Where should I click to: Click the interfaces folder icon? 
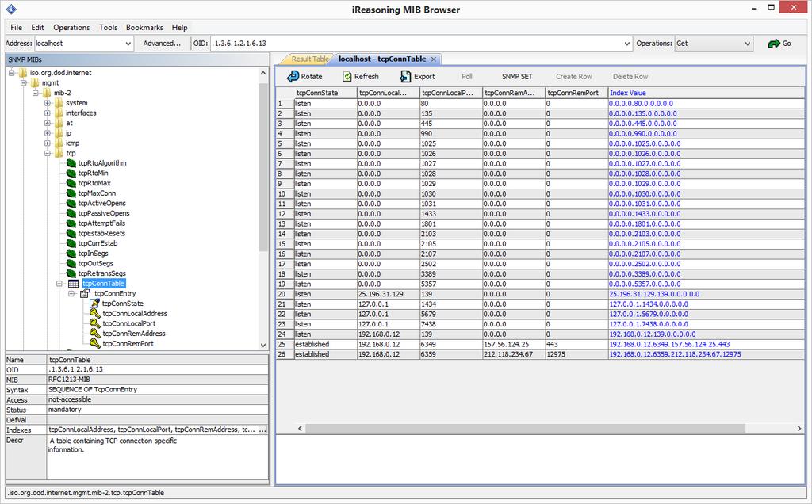click(x=59, y=113)
